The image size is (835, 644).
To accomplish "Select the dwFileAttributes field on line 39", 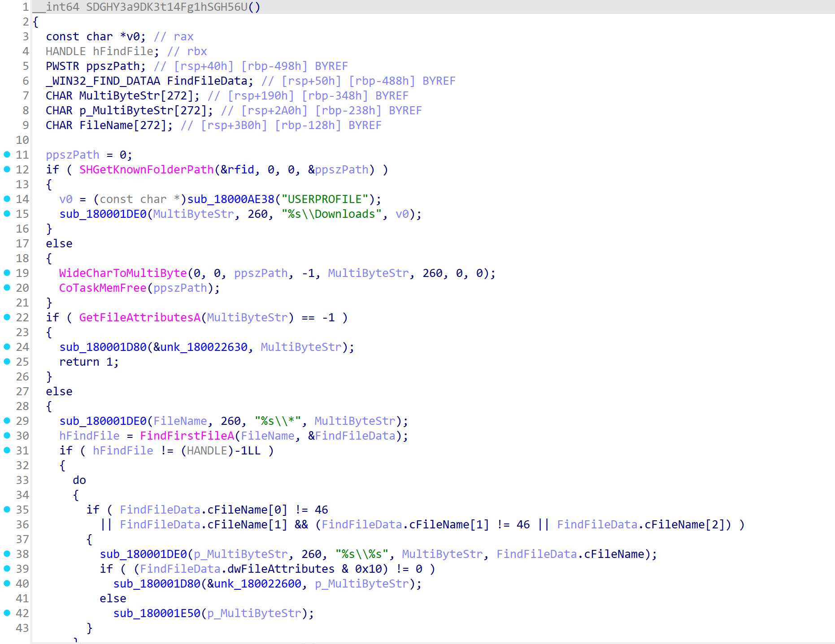I will (281, 569).
